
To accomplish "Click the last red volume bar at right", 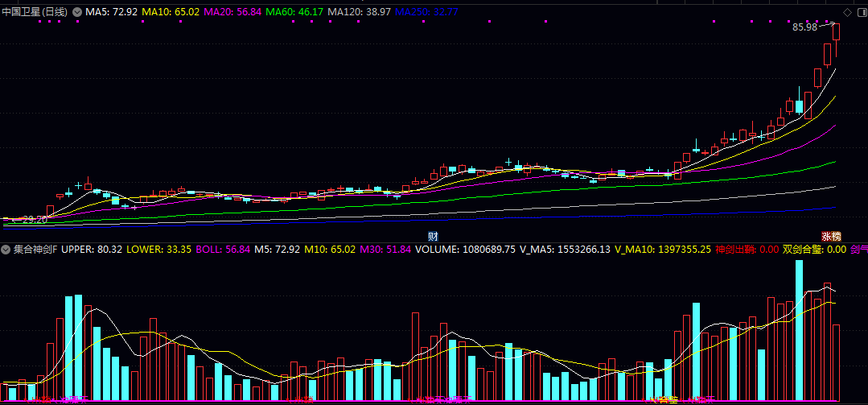I will (836, 363).
